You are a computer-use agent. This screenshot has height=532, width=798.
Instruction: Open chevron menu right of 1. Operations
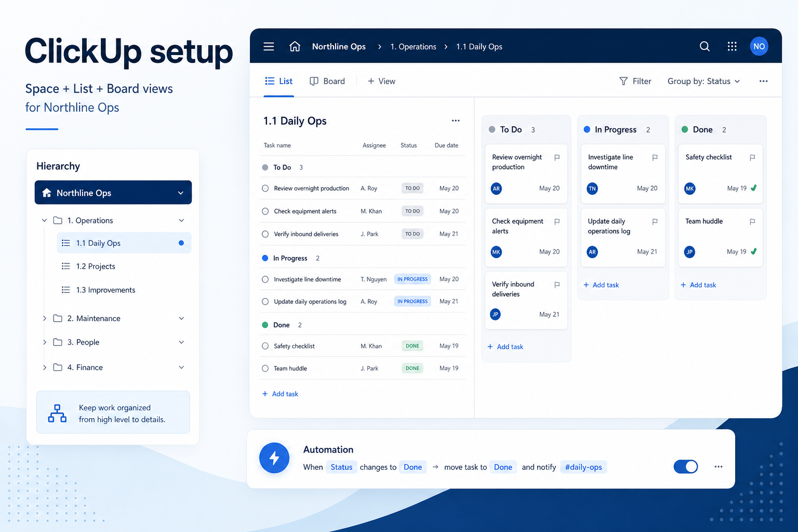click(181, 220)
